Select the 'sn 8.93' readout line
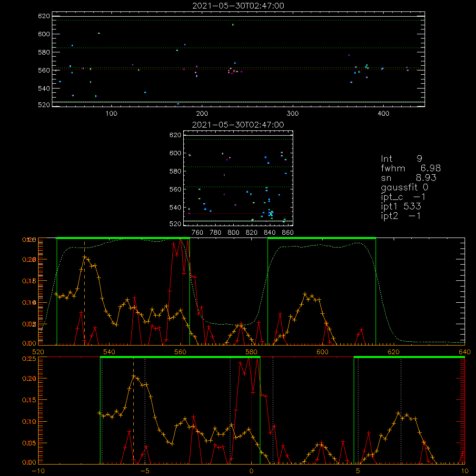 tap(408, 178)
